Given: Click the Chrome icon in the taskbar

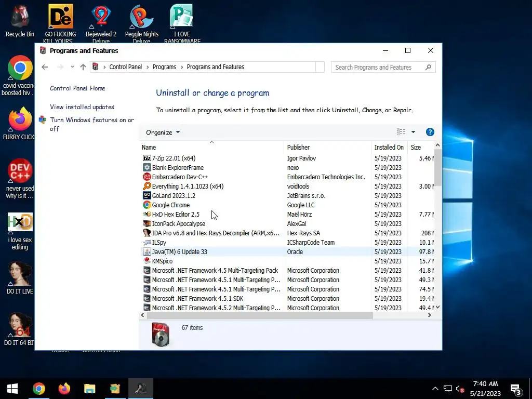Looking at the screenshot, I should pos(39,389).
